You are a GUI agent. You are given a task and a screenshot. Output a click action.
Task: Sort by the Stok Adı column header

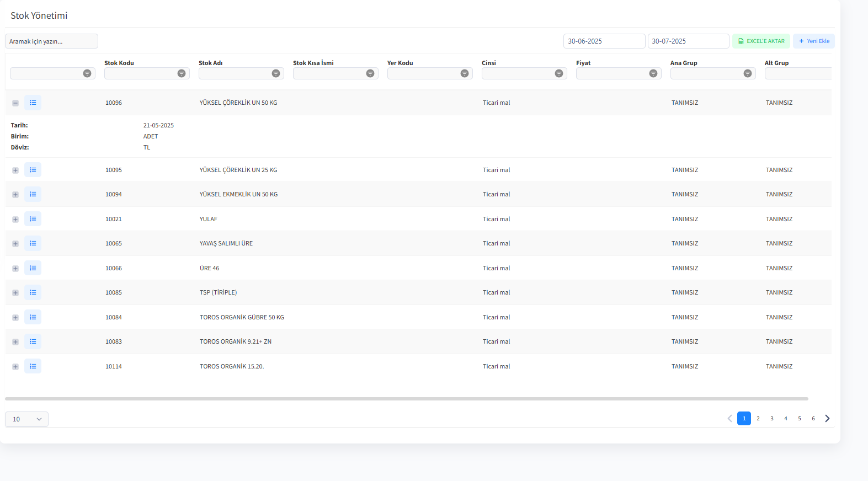tap(210, 63)
